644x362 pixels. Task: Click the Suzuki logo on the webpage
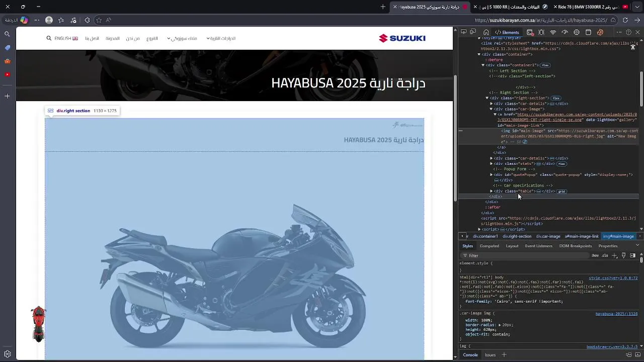coord(402,38)
